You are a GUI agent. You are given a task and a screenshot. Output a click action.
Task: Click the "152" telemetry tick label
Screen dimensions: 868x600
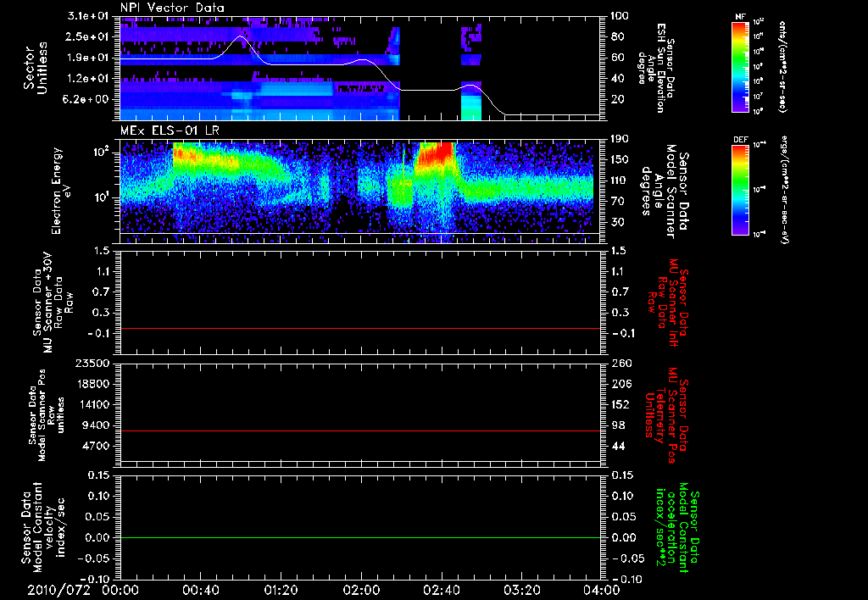click(620, 404)
